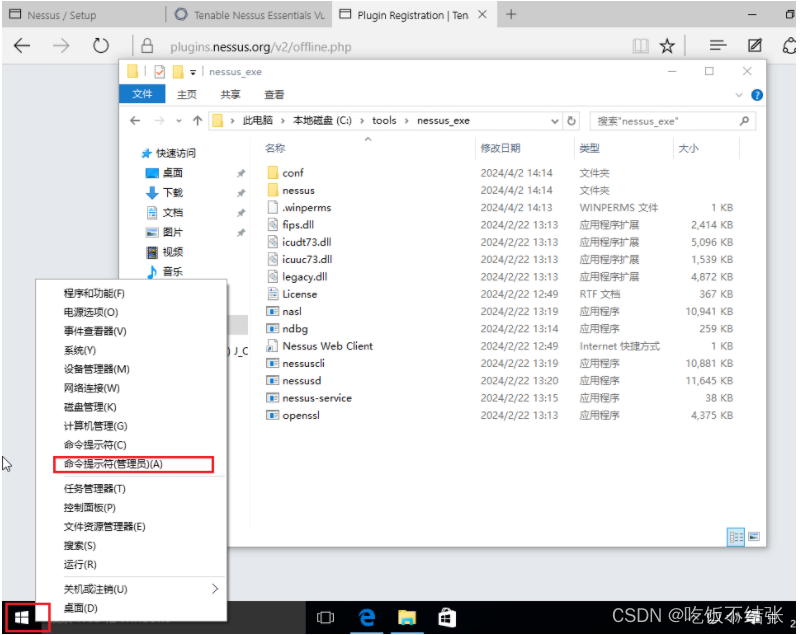Open the 文件 ribbon tab
The height and width of the screenshot is (635, 800).
click(142, 94)
